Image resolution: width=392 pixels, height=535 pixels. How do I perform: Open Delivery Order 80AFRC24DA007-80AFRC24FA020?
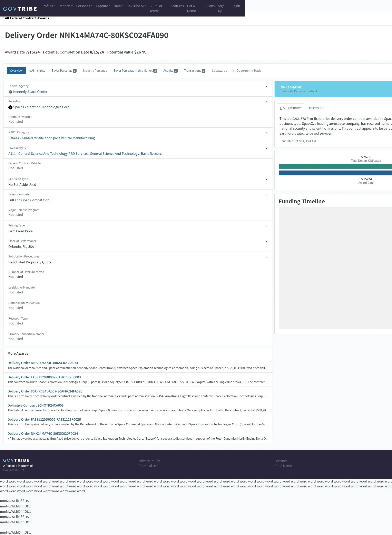click(45, 391)
